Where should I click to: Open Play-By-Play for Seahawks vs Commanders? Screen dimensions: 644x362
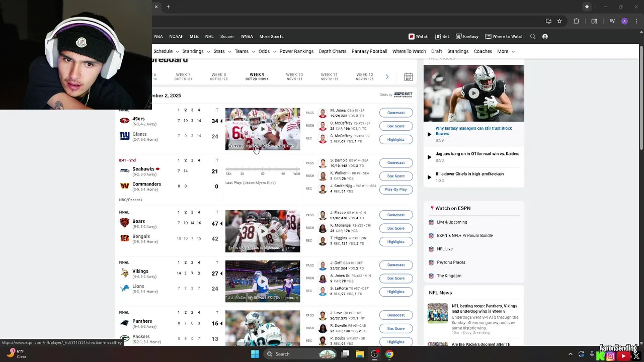pyautogui.click(x=396, y=190)
